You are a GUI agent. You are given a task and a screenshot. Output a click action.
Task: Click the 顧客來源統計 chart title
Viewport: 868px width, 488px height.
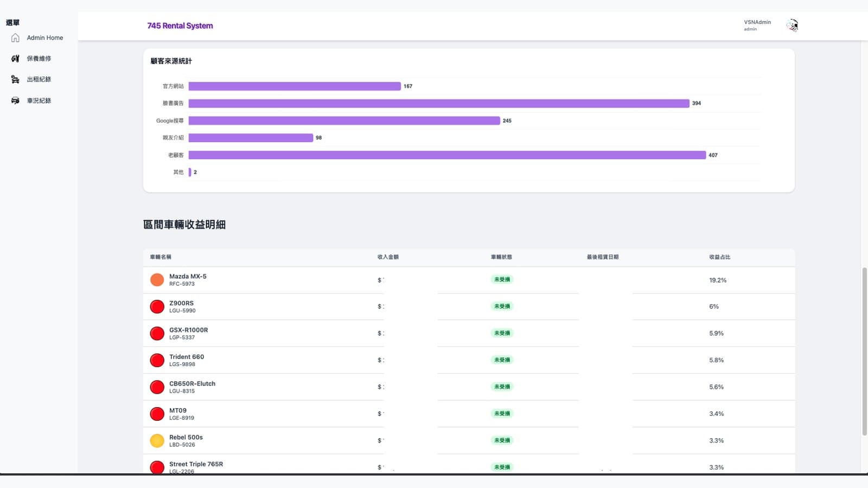tap(171, 61)
